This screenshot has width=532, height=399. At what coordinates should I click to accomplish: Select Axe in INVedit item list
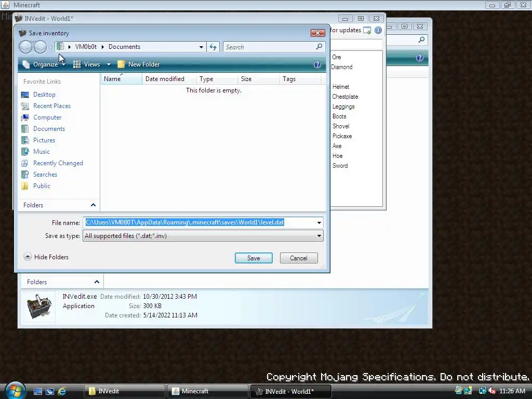click(337, 146)
